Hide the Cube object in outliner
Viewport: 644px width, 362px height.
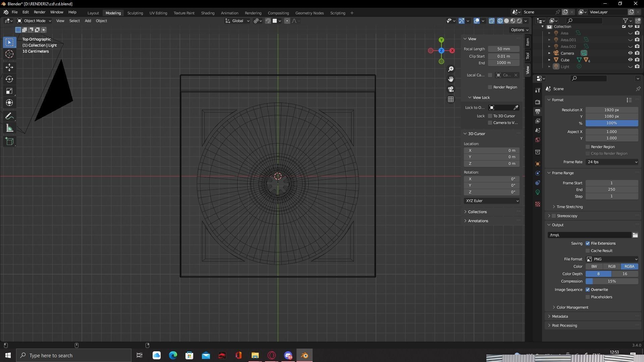coord(630,60)
